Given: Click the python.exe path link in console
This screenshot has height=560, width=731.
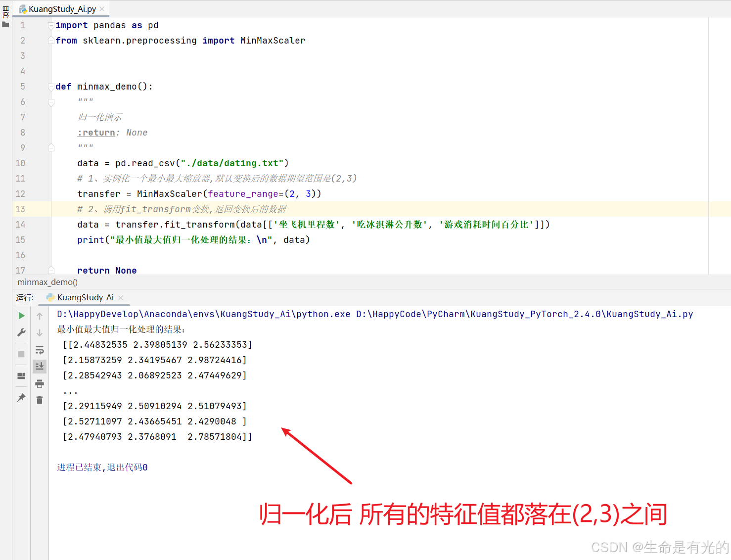Looking at the screenshot, I should (x=204, y=314).
